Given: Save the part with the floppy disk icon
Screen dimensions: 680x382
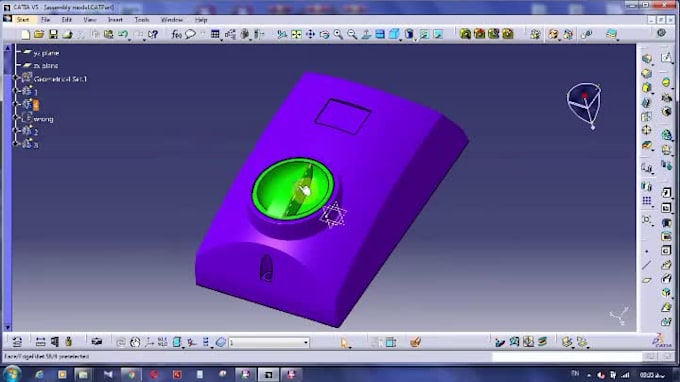Looking at the screenshot, I should coord(53,34).
